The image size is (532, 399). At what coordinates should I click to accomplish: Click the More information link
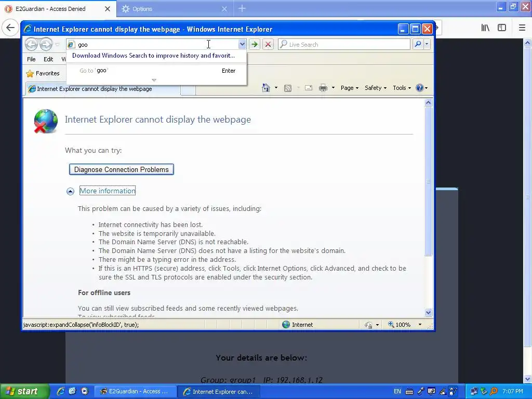pyautogui.click(x=108, y=191)
